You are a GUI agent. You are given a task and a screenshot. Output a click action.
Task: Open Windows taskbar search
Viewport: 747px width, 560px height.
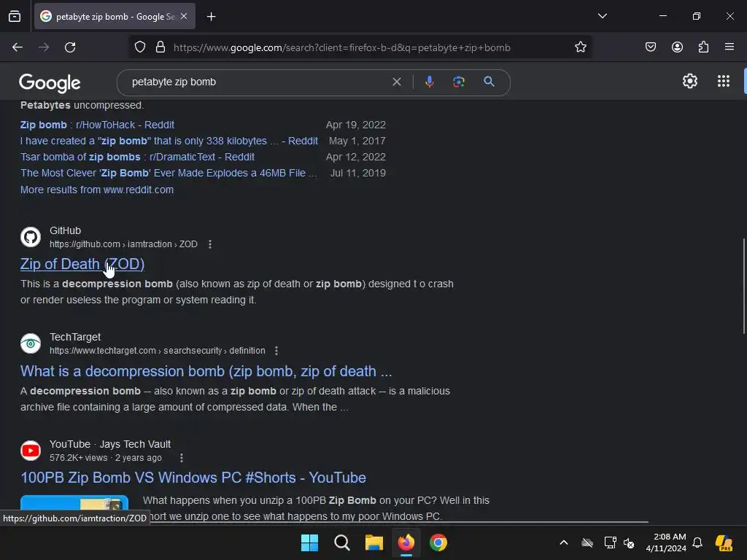point(341,542)
